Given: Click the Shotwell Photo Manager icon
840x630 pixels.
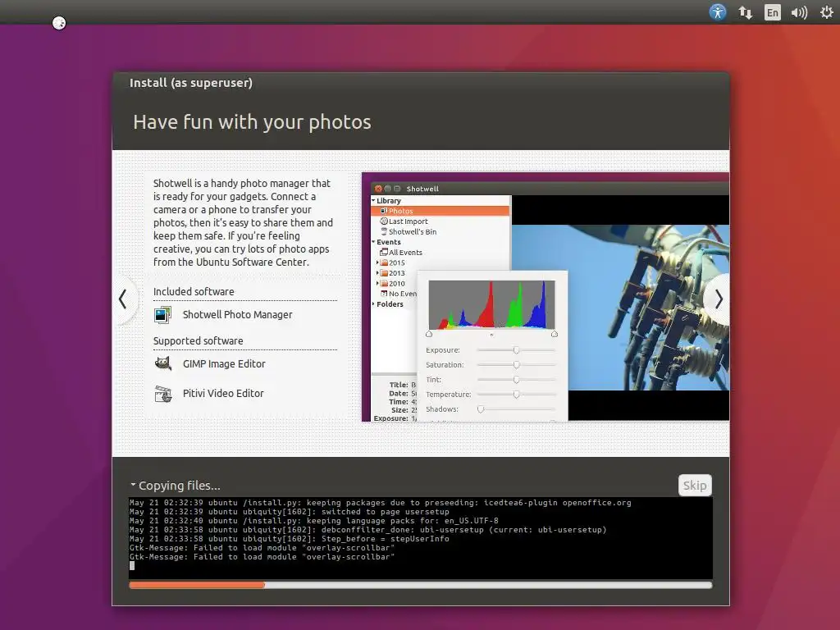Looking at the screenshot, I should pos(162,315).
